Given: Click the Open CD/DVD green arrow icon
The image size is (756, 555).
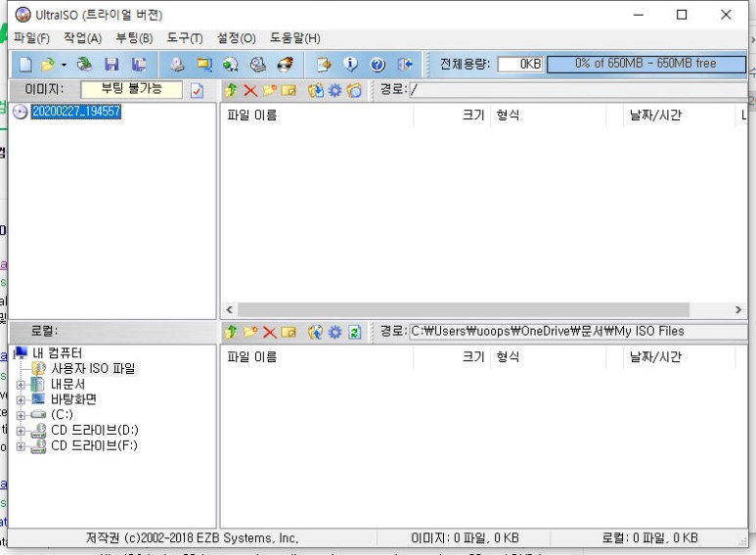Looking at the screenshot, I should [85, 65].
